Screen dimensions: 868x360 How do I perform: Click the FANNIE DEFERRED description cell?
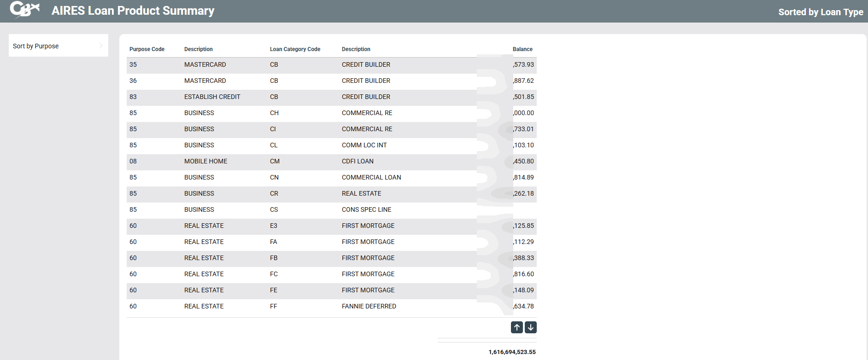coord(369,306)
